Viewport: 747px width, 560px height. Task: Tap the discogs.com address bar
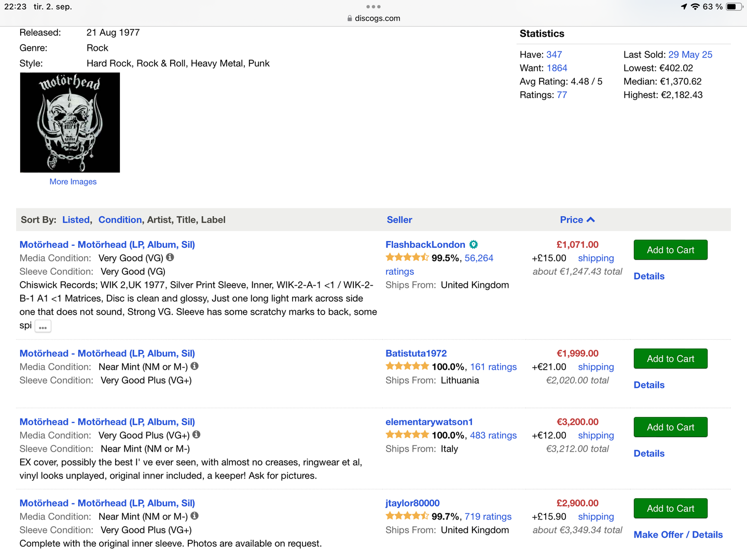click(374, 18)
